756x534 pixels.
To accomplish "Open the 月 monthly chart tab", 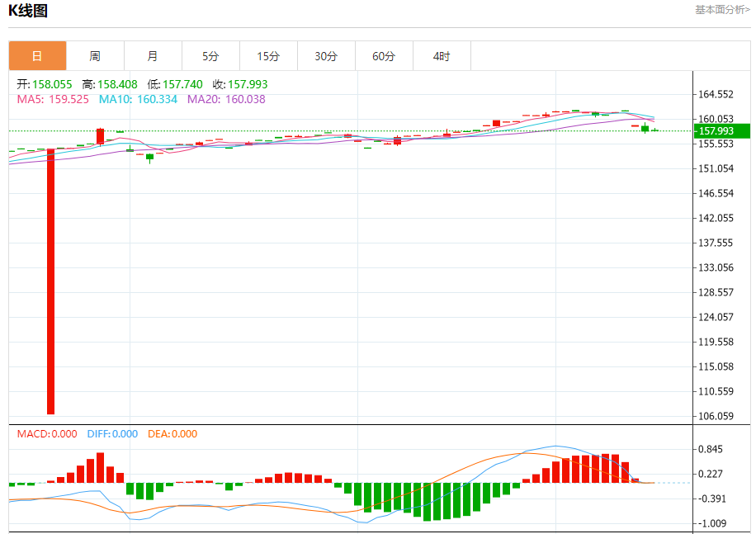I will point(153,56).
